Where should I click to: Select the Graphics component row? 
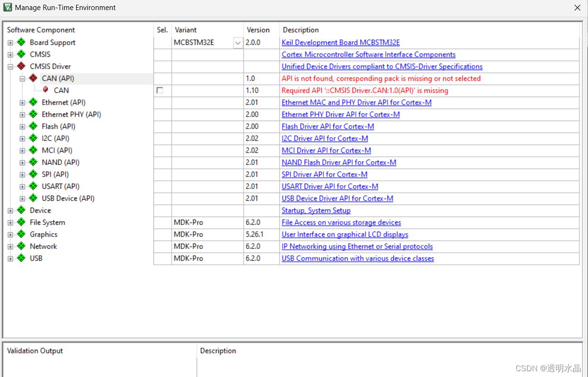point(43,234)
